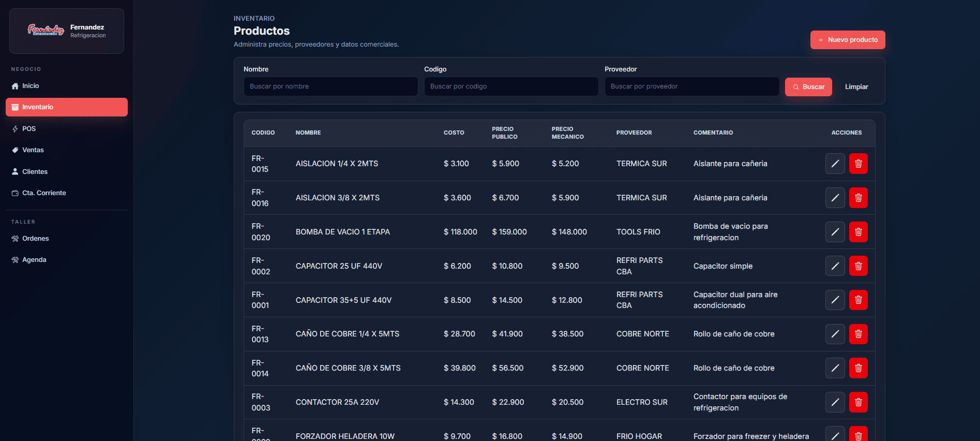Edit BOMBA DE VACIO 1 ETAPA
Image resolution: width=980 pixels, height=441 pixels.
pyautogui.click(x=835, y=232)
